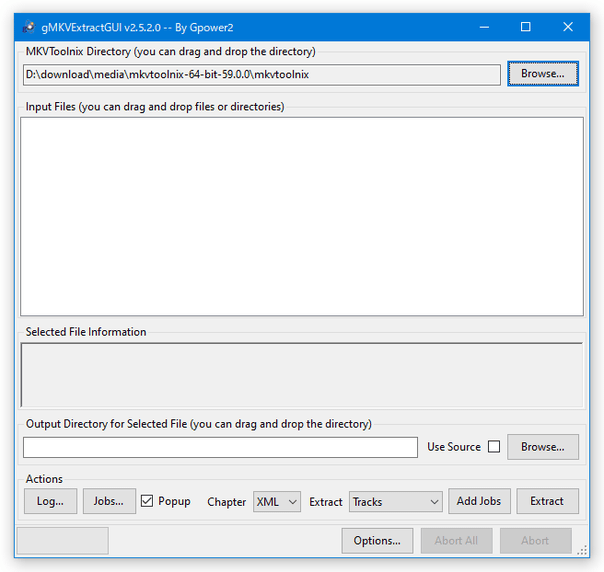
Task: Click the Selected File Information box
Action: point(302,375)
